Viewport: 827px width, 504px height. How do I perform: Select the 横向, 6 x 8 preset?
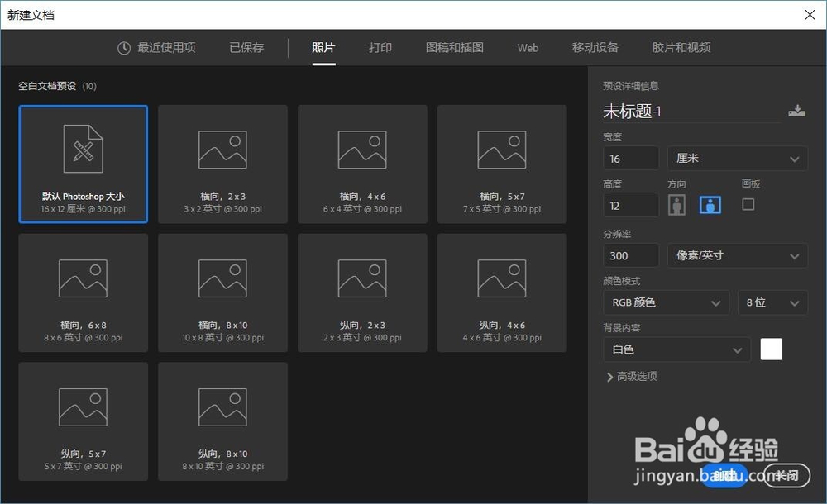[x=84, y=292]
